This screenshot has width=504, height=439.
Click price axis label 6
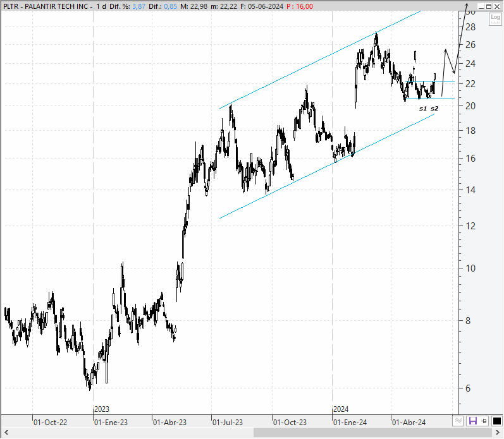(468, 388)
